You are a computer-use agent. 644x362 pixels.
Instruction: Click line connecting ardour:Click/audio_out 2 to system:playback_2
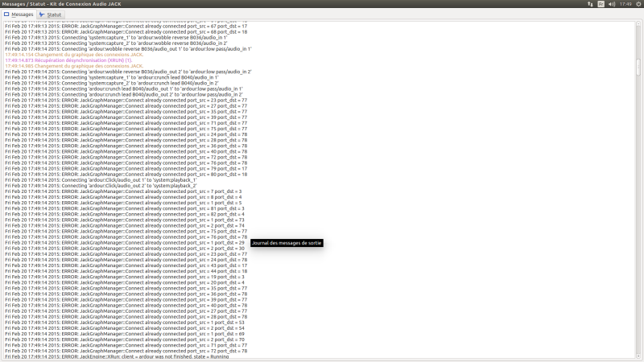click(101, 186)
